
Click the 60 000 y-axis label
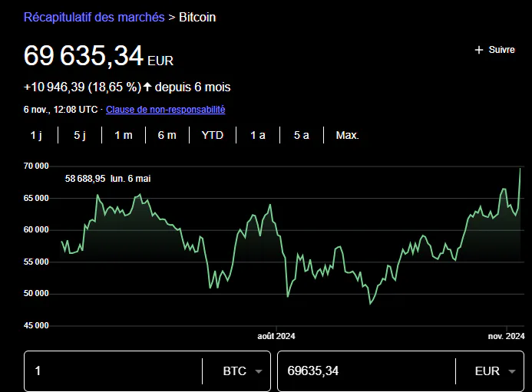pos(36,230)
